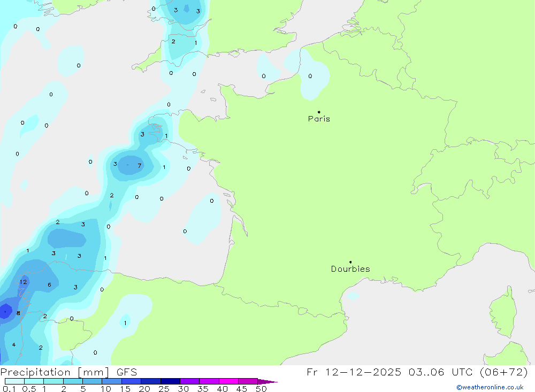Pick the 15–20 mm legend swatch

132,381
